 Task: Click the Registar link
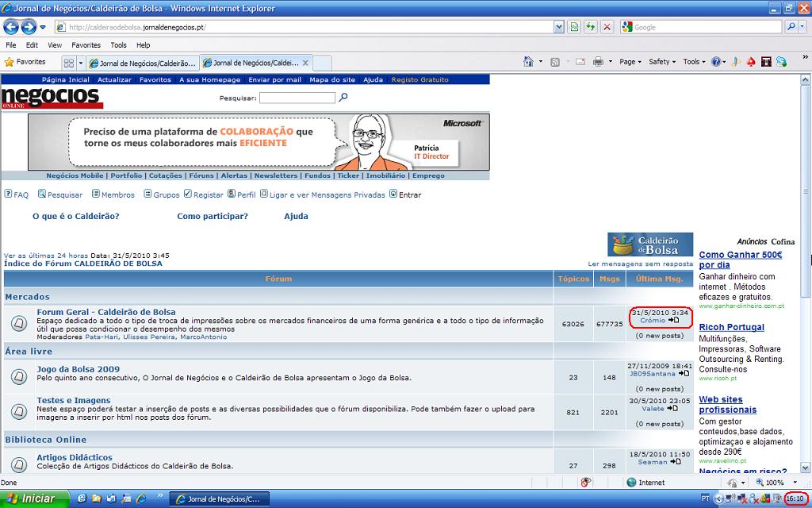pos(204,194)
